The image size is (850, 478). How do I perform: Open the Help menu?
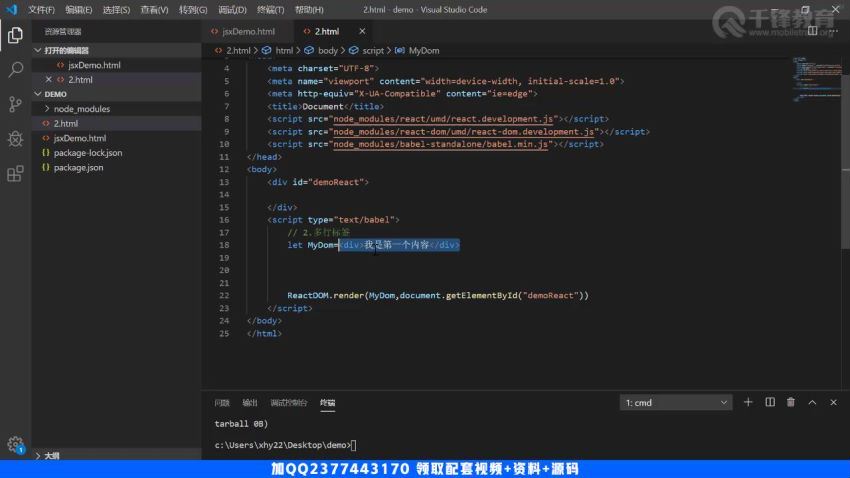pyautogui.click(x=309, y=10)
